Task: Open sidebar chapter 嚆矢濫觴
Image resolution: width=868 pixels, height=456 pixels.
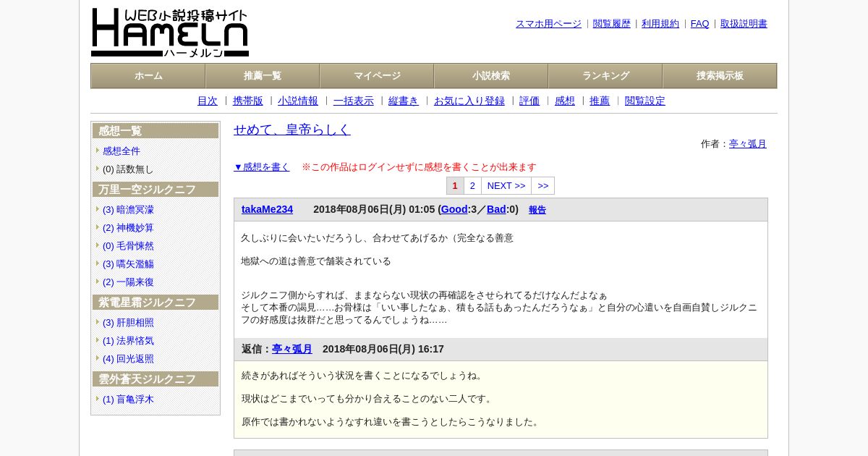Action: coord(128,264)
